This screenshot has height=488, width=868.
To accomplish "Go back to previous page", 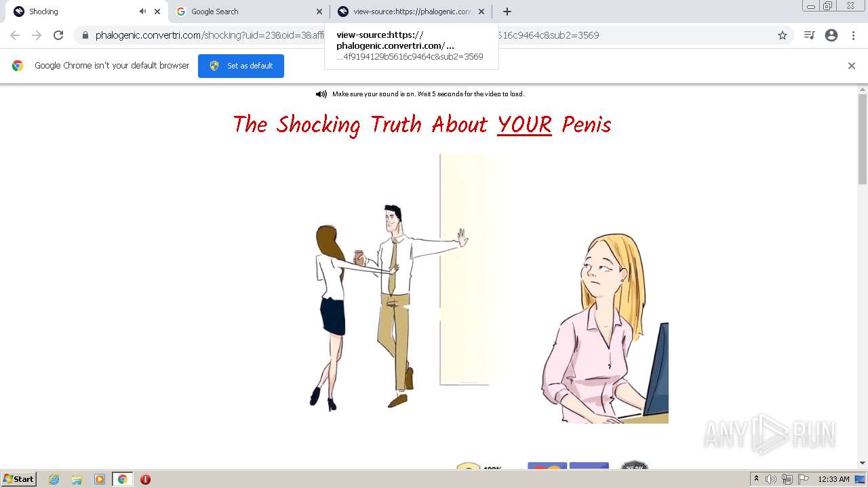I will click(x=15, y=35).
